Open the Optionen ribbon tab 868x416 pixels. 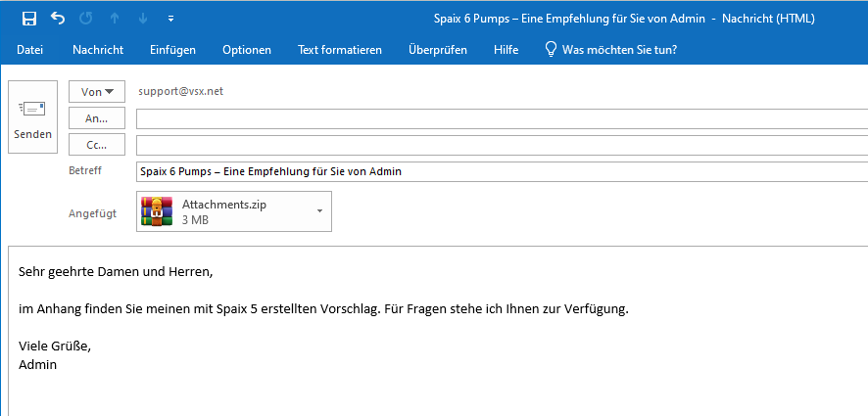247,50
